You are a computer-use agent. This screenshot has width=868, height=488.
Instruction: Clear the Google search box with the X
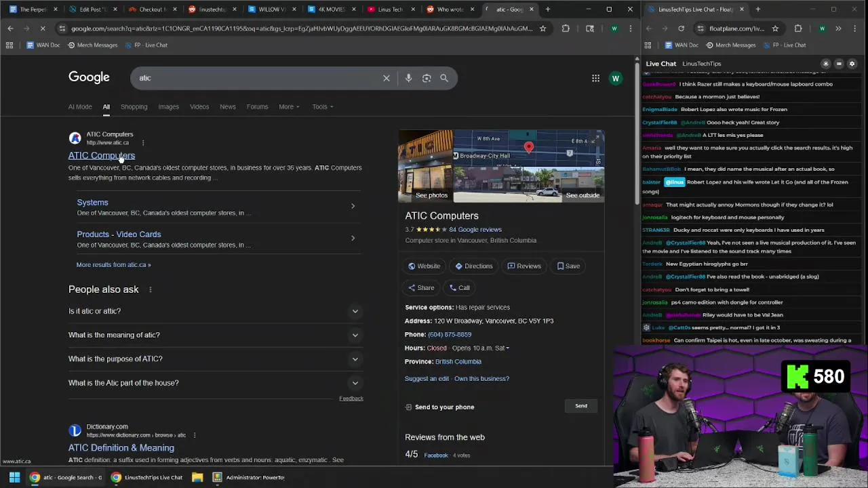click(387, 78)
